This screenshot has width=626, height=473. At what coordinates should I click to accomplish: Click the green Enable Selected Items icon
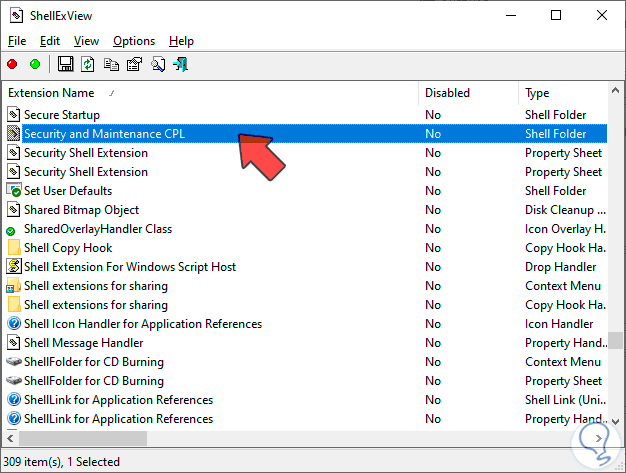pos(34,64)
